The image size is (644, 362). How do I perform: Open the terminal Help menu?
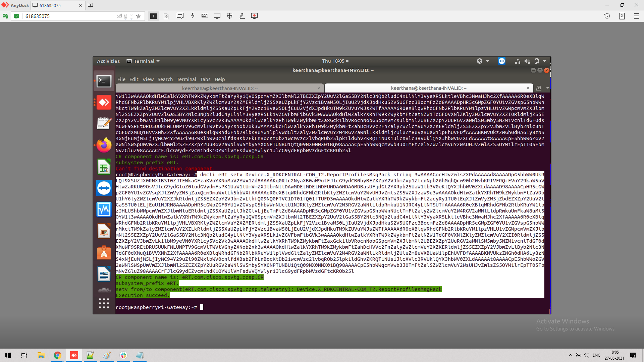(220, 79)
